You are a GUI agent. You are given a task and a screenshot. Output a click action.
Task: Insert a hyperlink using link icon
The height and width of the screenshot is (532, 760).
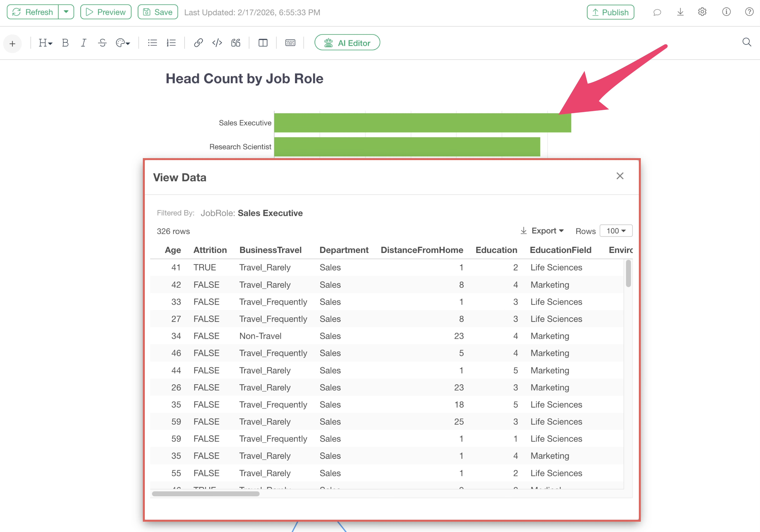pos(198,43)
